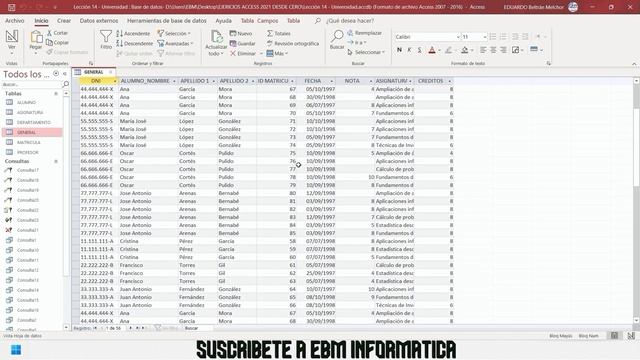Open the PROFESOR table
This screenshot has height=360, width=640.
point(27,152)
